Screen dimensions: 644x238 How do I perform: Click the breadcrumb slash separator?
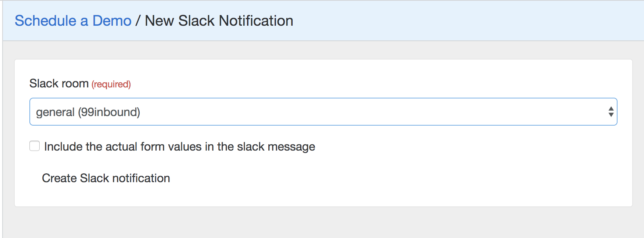(138, 21)
